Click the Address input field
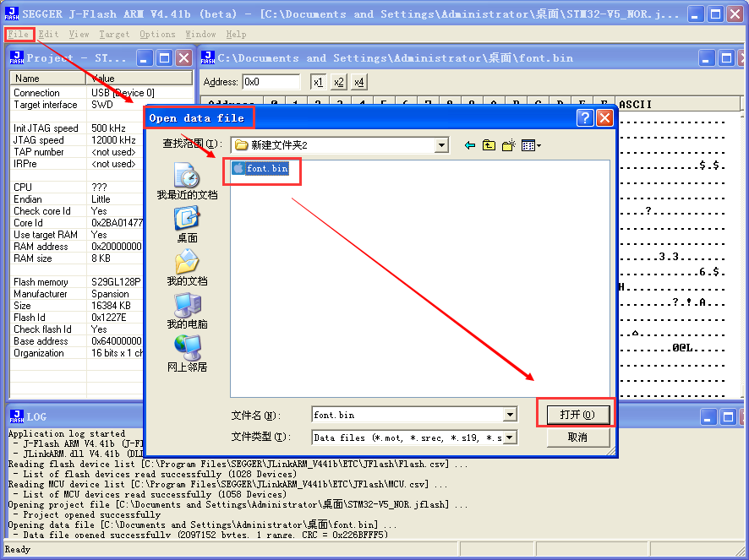Viewport: 749px width, 560px height. coord(271,82)
